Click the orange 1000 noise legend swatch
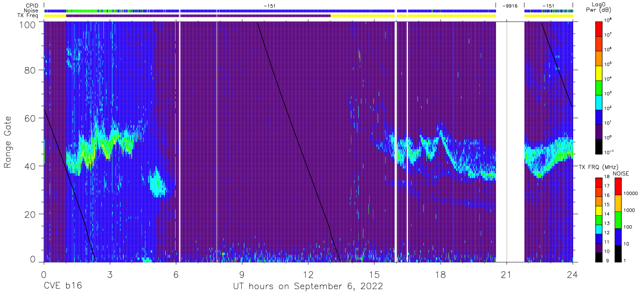 (x=618, y=203)
